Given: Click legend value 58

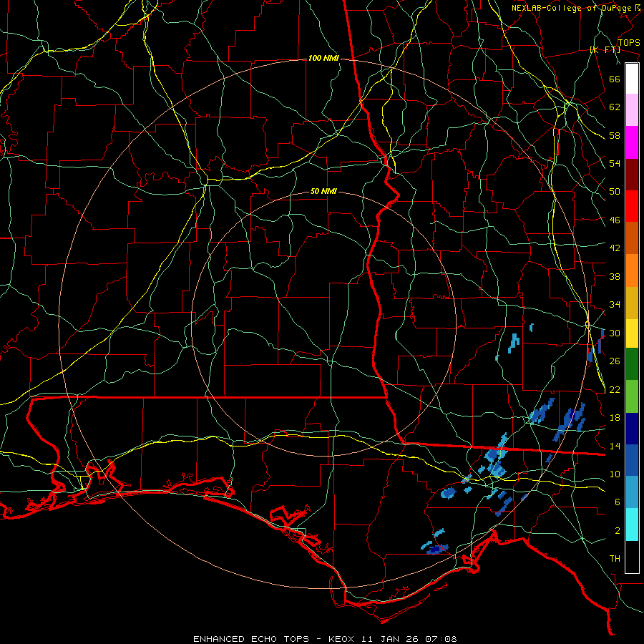Looking at the screenshot, I should point(615,135).
